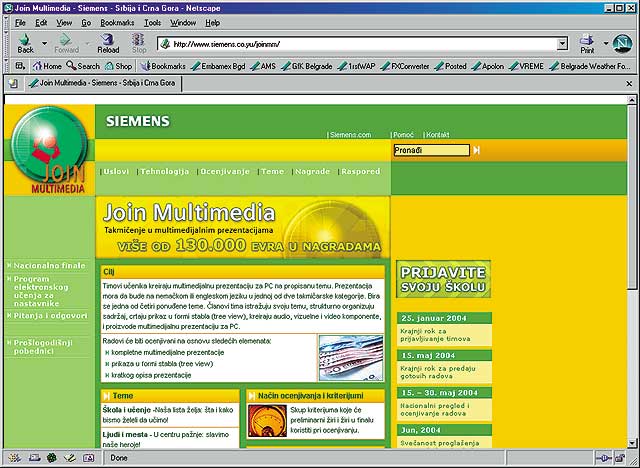Click the Prijavite svoju školu button
Image resolution: width=640 pixels, height=468 pixels.
[x=443, y=279]
